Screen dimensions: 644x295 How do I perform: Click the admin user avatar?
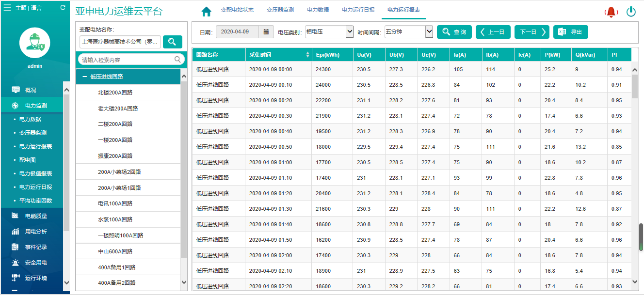tap(34, 43)
